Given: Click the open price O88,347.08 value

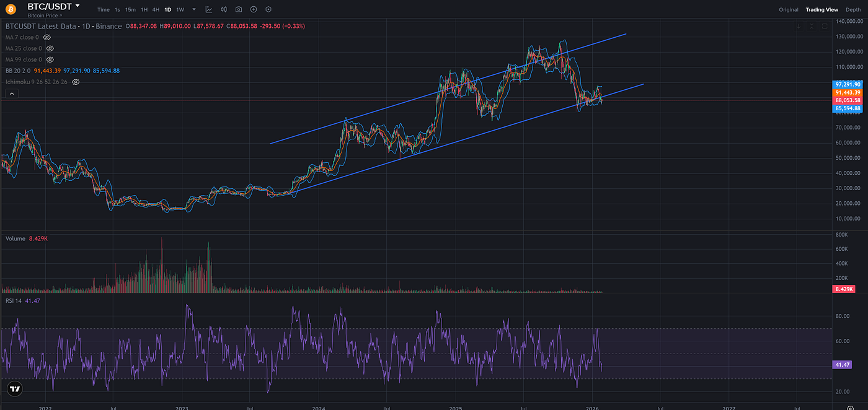Looking at the screenshot, I should (x=141, y=26).
